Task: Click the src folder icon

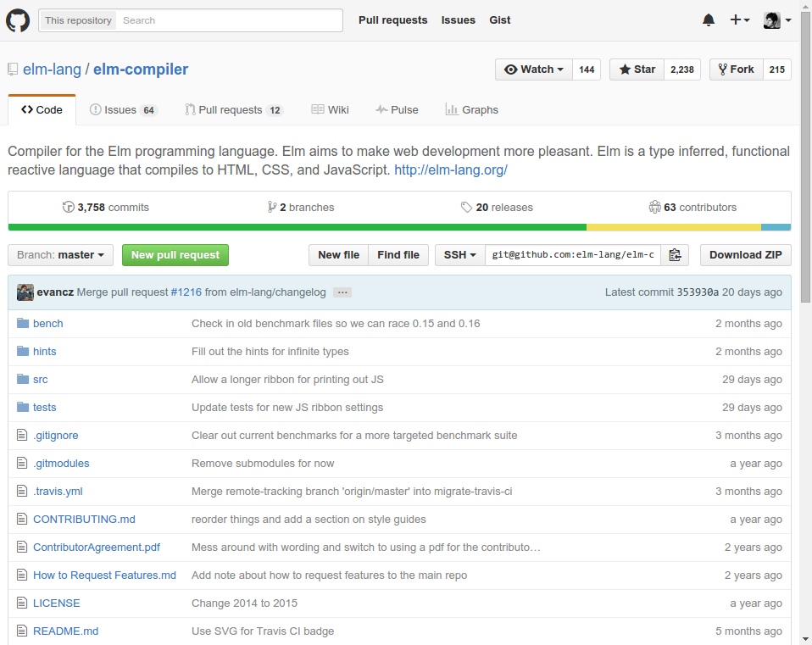Action: click(x=23, y=379)
